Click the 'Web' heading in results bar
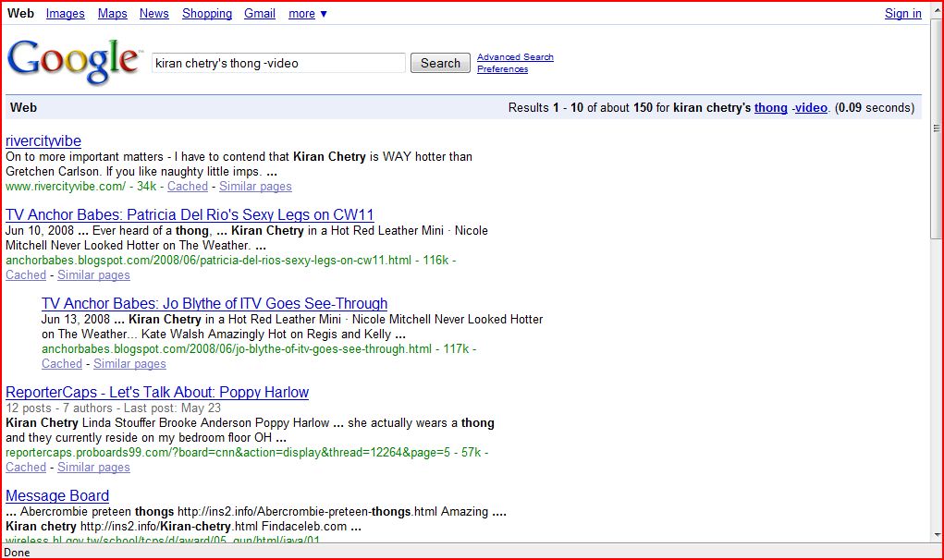Image resolution: width=944 pixels, height=560 pixels. coord(23,108)
